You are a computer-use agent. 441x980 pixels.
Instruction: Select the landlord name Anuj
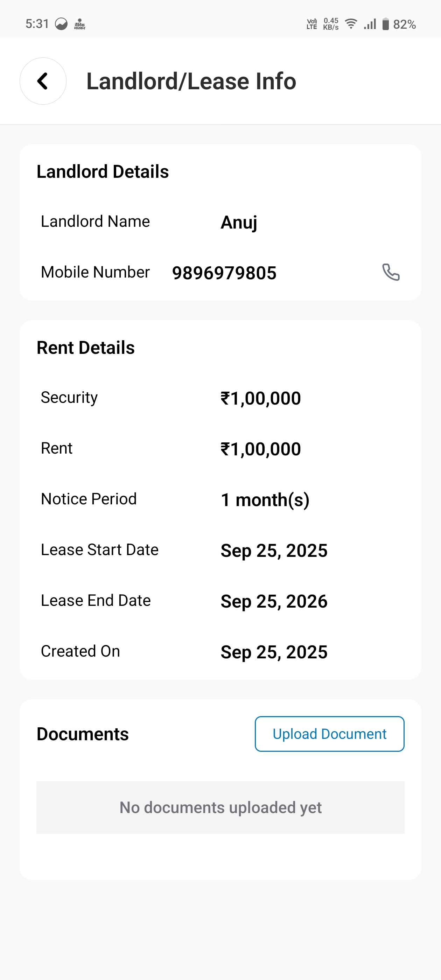(239, 222)
